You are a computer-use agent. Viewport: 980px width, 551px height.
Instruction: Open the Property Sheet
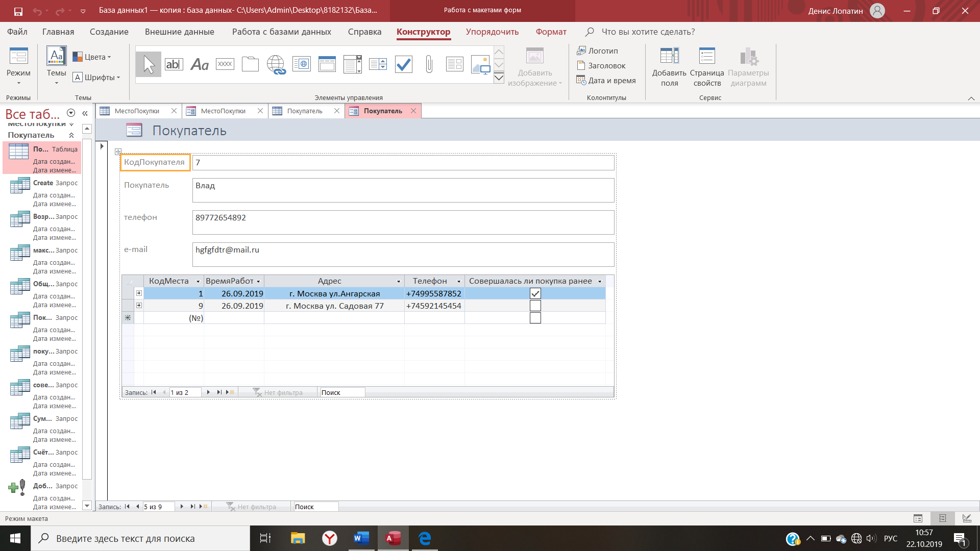point(707,56)
